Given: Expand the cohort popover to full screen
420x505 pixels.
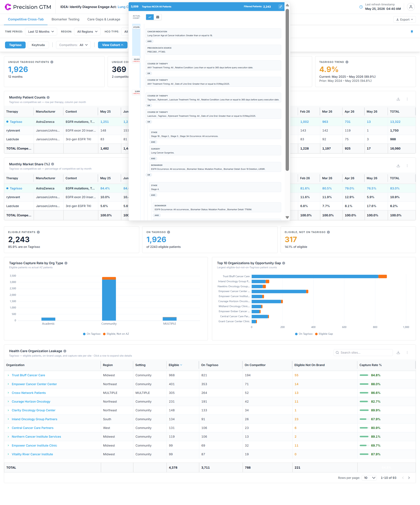Looking at the screenshot, I should 281,6.
